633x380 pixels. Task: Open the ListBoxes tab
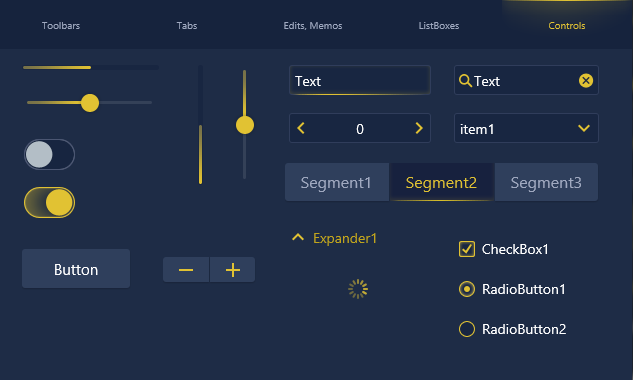439,25
